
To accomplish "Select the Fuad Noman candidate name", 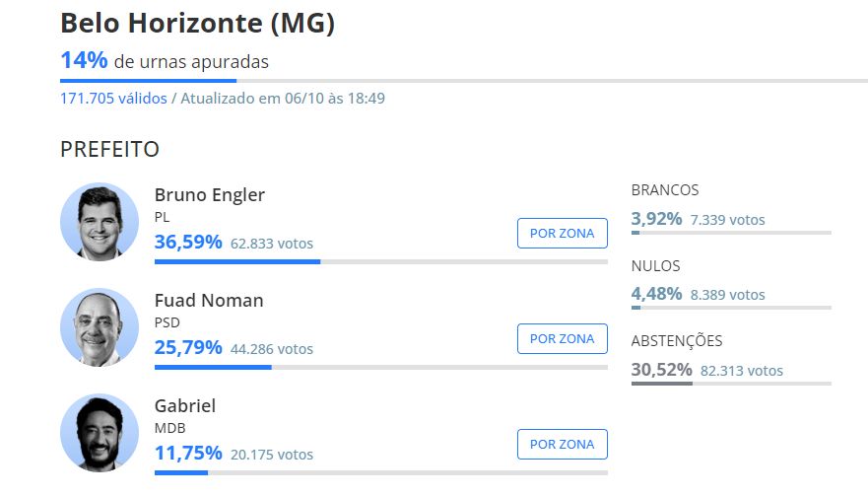I will click(x=209, y=300).
